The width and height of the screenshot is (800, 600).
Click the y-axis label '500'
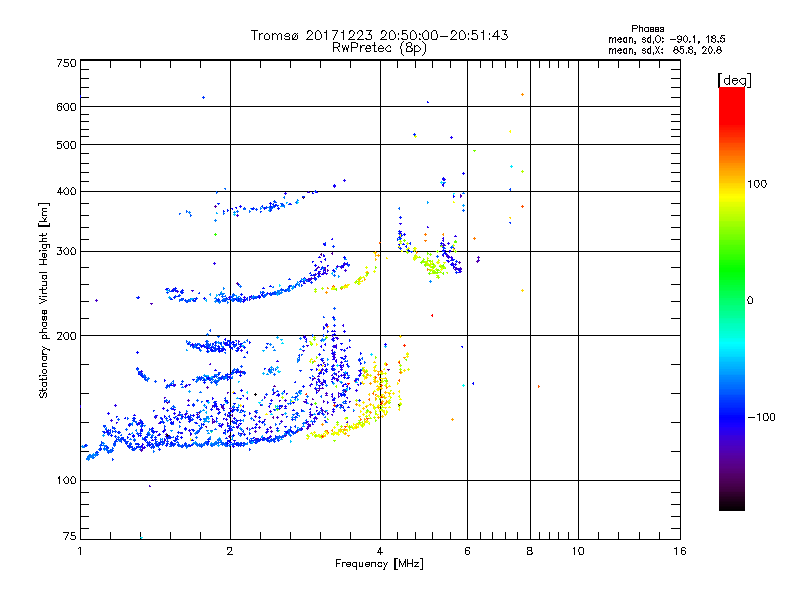click(66, 145)
